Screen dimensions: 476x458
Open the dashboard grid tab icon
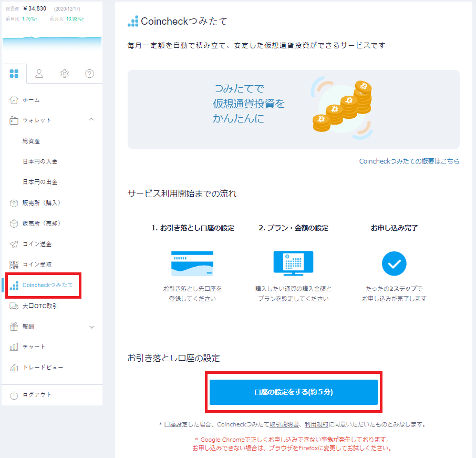pyautogui.click(x=14, y=74)
